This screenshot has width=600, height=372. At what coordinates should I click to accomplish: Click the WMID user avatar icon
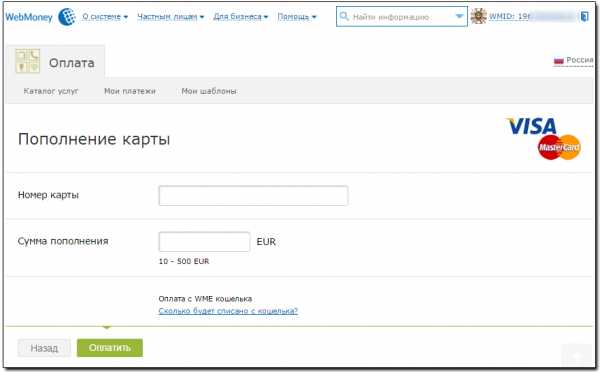[478, 16]
